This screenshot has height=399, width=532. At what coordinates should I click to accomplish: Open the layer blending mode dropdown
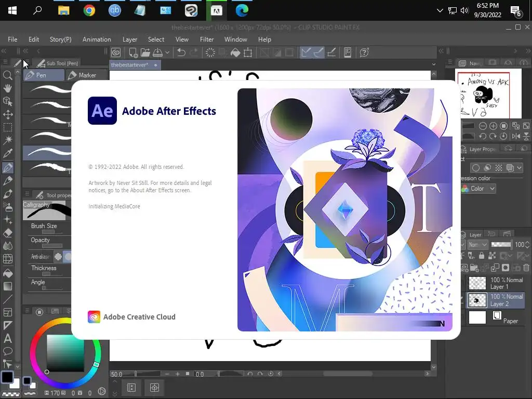pyautogui.click(x=477, y=245)
